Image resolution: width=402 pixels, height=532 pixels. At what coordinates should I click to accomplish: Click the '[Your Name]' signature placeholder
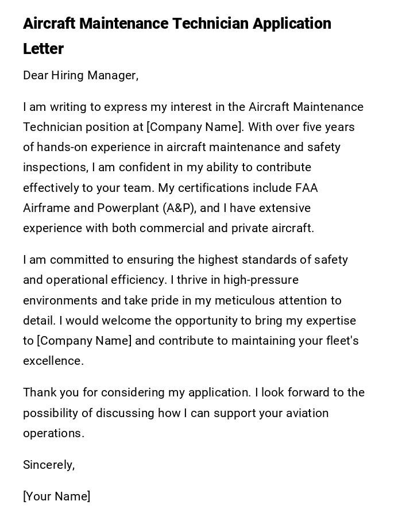tap(56, 496)
